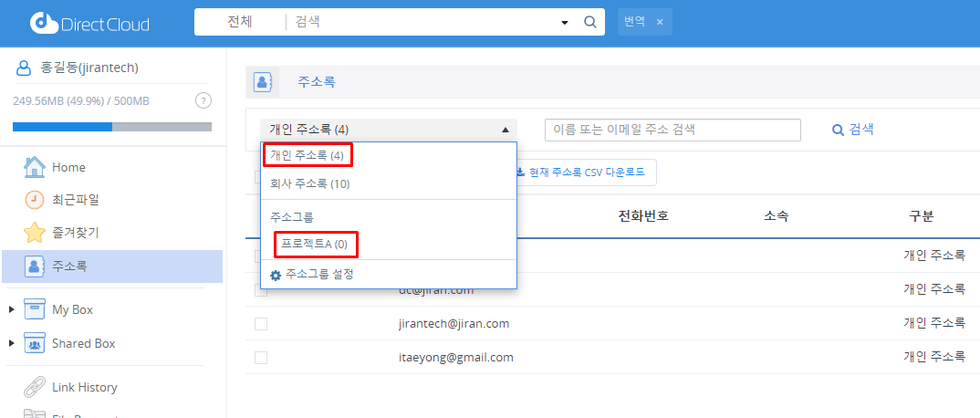Click the 소속 column header

click(x=776, y=216)
